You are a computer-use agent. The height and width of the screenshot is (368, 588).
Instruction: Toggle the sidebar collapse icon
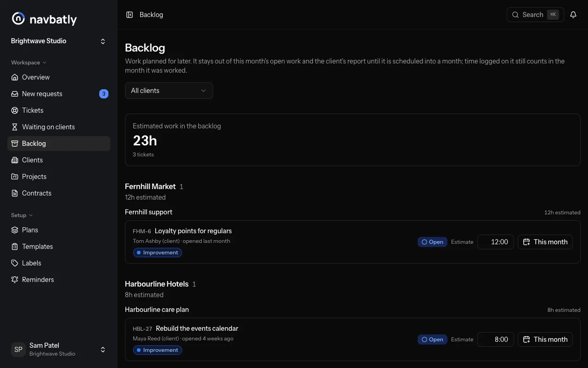130,15
